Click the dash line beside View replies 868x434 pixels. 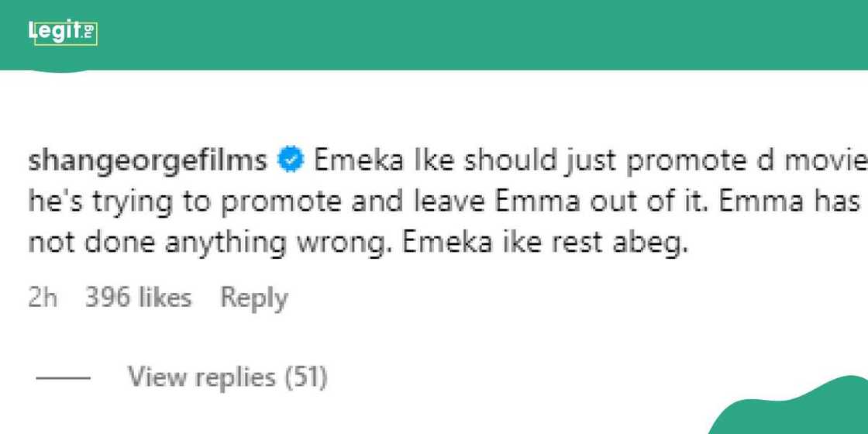pyautogui.click(x=64, y=379)
